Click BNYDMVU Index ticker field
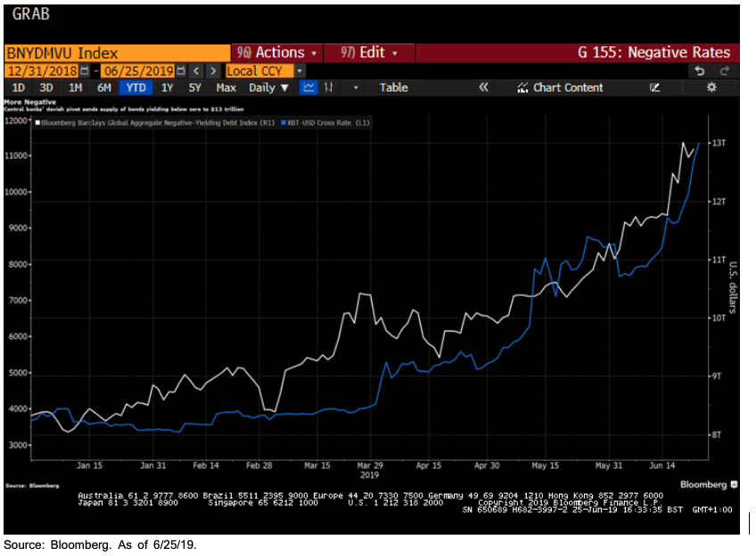 click(x=117, y=53)
